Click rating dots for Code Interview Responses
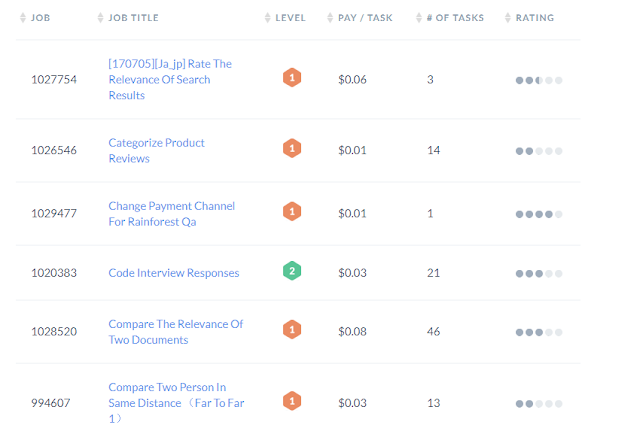This screenshot has width=640, height=425. (539, 273)
